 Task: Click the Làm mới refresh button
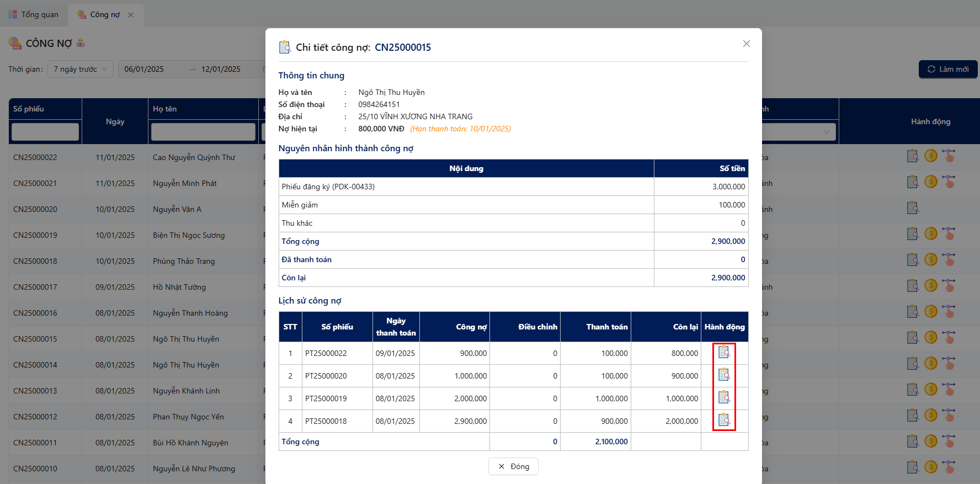pos(948,69)
